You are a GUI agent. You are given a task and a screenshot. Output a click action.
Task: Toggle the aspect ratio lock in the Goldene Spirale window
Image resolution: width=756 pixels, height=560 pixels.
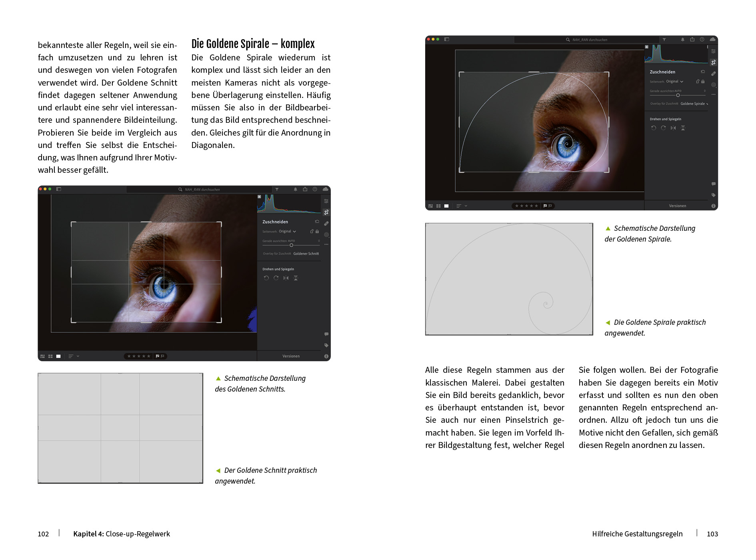pyautogui.click(x=703, y=82)
